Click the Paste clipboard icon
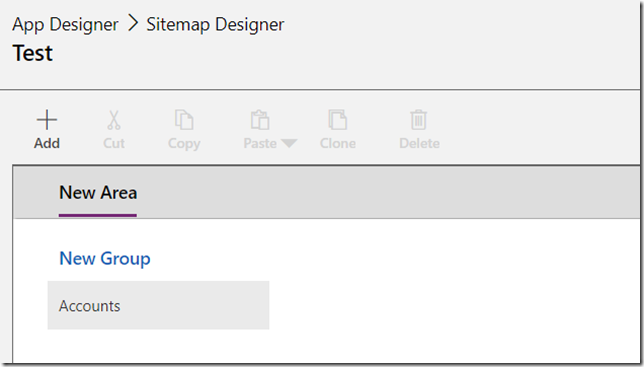This screenshot has width=644, height=367. click(260, 119)
